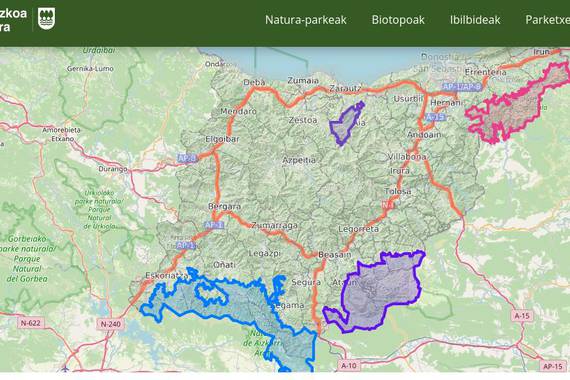
Task: Click the Gipuzkoa coat of arms logo
Action: coord(47,19)
